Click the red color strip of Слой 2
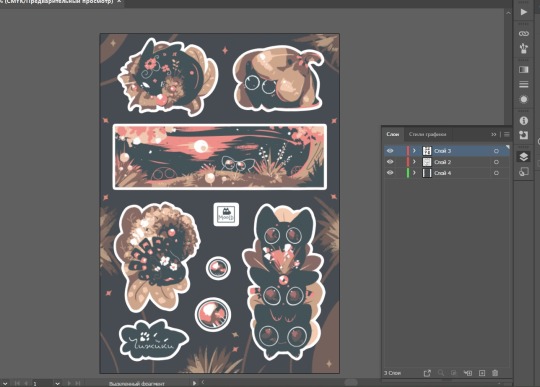 (408, 162)
